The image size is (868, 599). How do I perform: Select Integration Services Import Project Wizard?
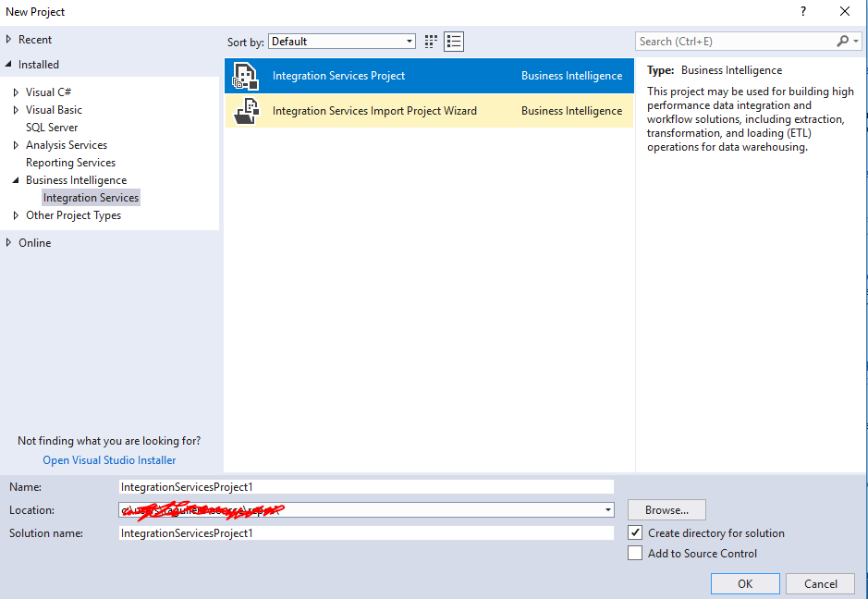tap(429, 111)
